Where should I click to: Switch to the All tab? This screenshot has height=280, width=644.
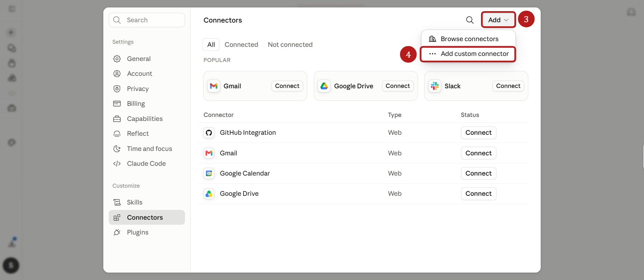coord(211,44)
